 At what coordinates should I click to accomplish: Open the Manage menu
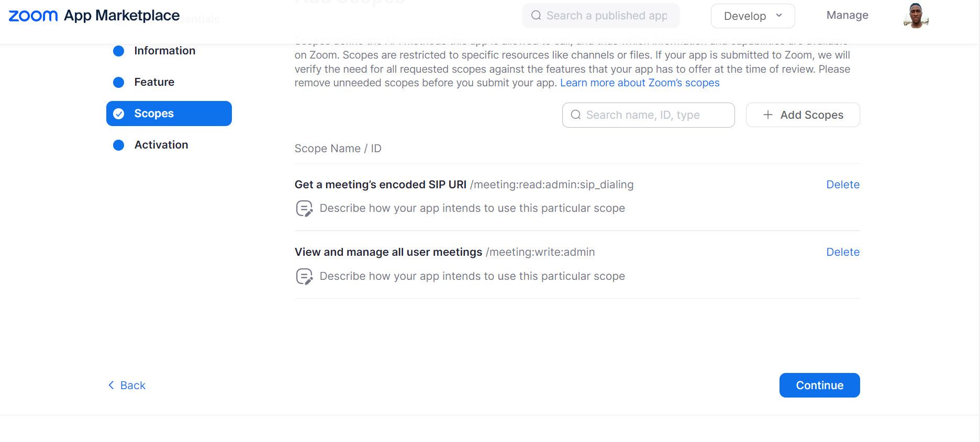tap(847, 16)
